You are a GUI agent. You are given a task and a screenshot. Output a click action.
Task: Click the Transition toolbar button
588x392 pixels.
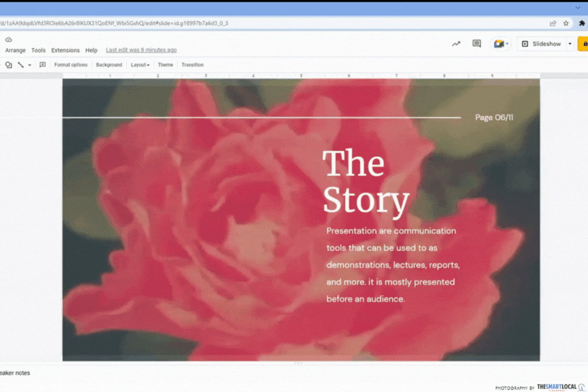[x=192, y=65]
